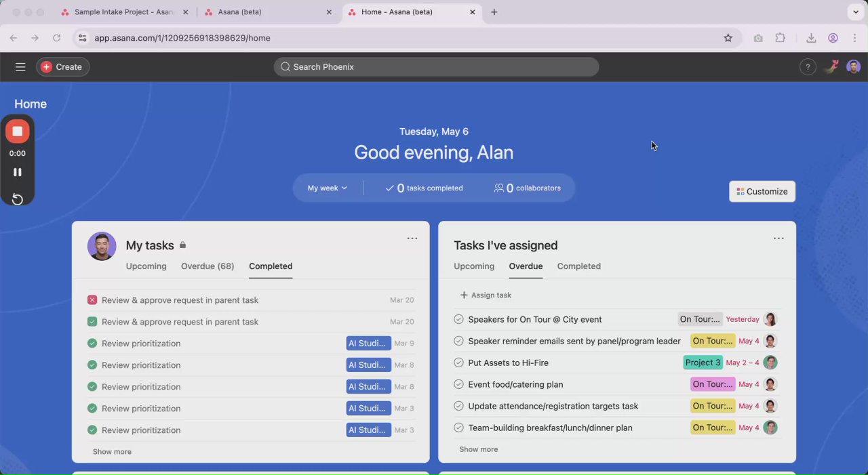Screen dimensions: 868x475
Task: Open the Tasks I've assigned heading link
Action: click(x=506, y=245)
